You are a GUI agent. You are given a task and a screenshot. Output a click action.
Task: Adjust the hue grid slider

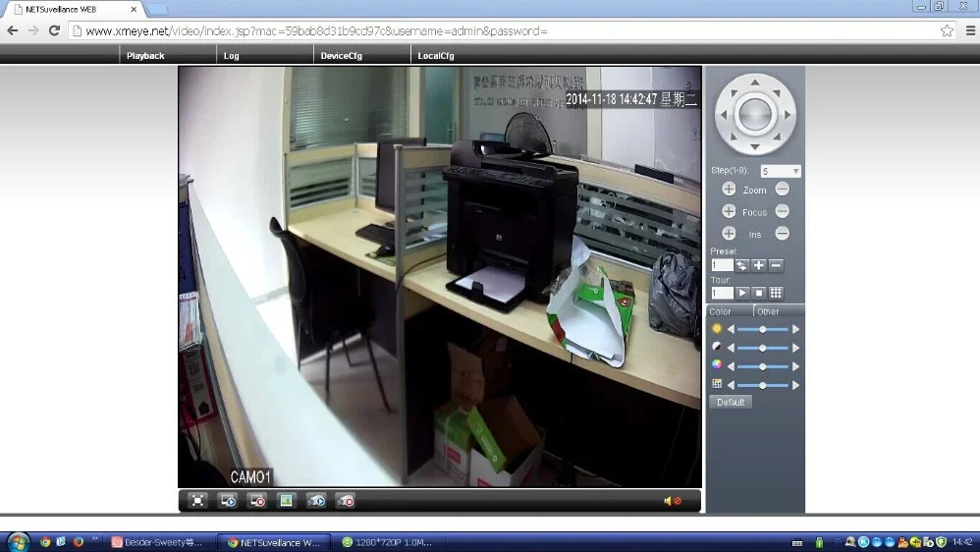(763, 386)
